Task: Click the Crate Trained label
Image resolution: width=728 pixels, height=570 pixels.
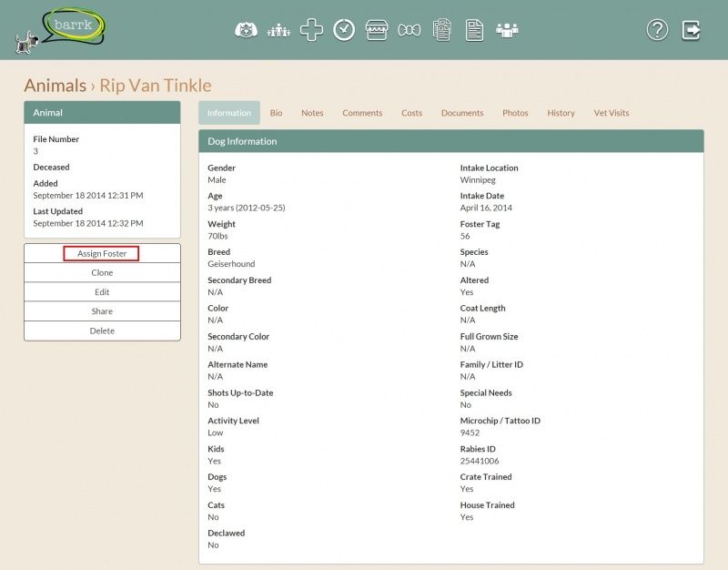Action: 486,476
